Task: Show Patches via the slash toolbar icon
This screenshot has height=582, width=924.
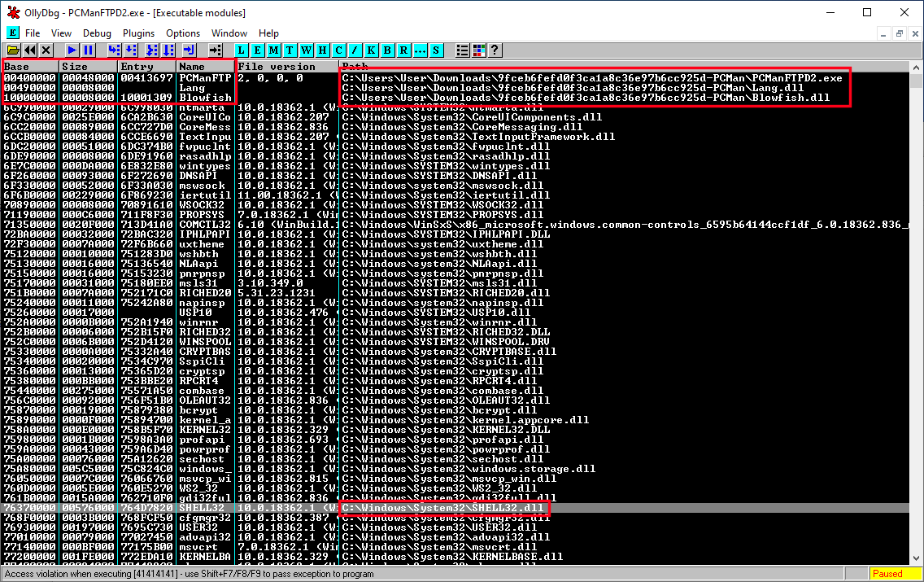Action: click(355, 50)
